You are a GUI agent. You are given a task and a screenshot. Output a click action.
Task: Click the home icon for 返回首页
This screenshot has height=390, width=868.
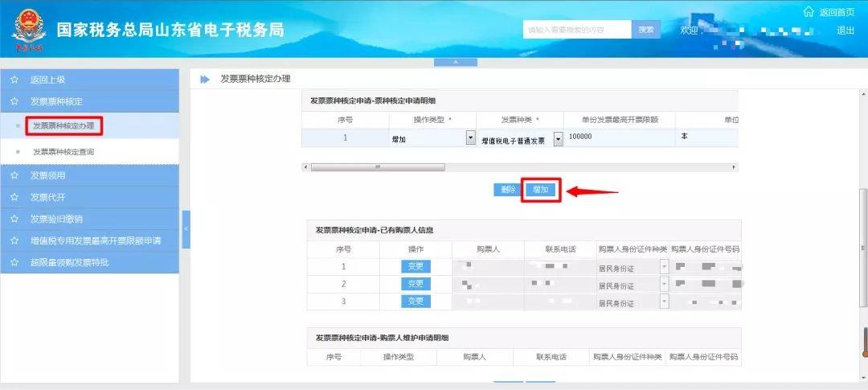[809, 11]
